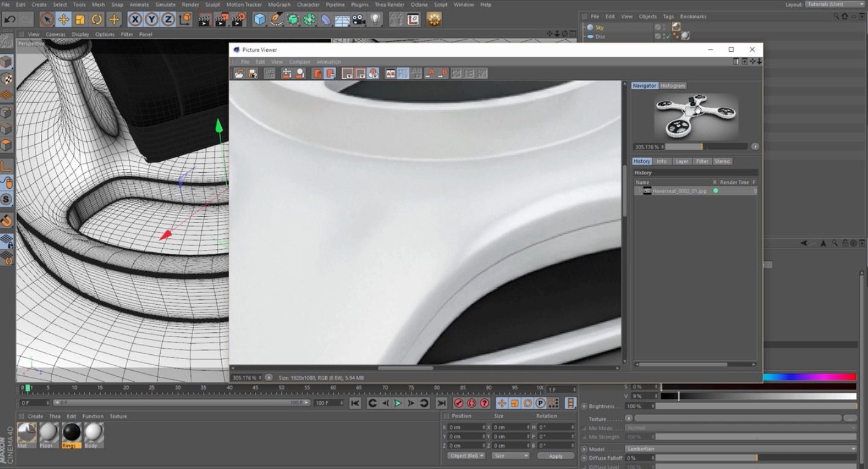Open the MoGraph menu
The image size is (868, 469).
coord(279,4)
